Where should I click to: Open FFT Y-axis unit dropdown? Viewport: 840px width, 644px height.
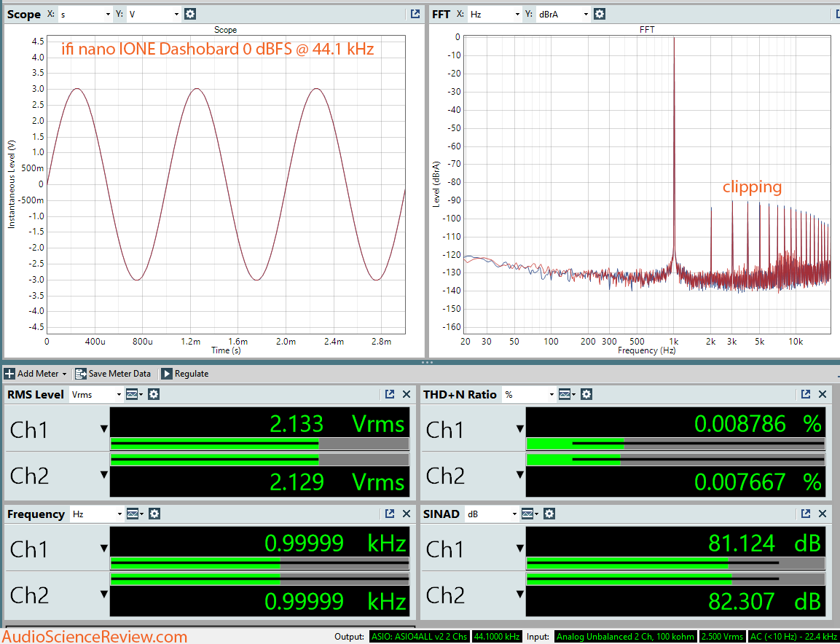(x=564, y=14)
